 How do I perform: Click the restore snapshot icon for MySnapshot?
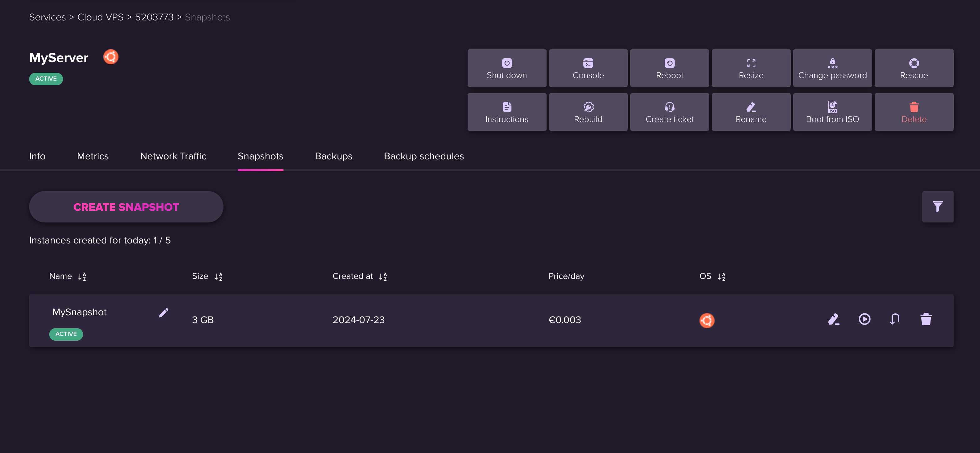(x=894, y=320)
